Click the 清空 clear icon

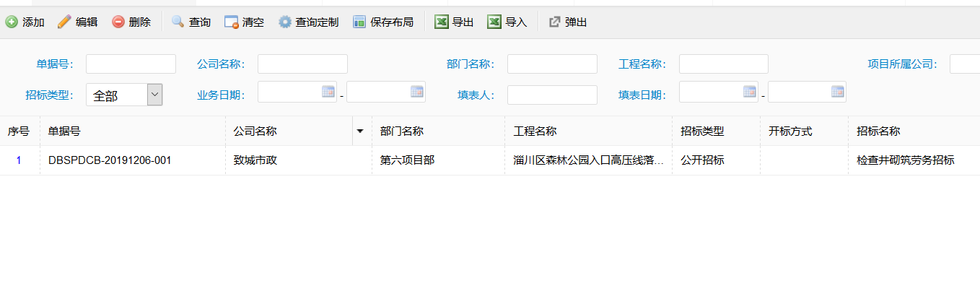click(x=232, y=22)
